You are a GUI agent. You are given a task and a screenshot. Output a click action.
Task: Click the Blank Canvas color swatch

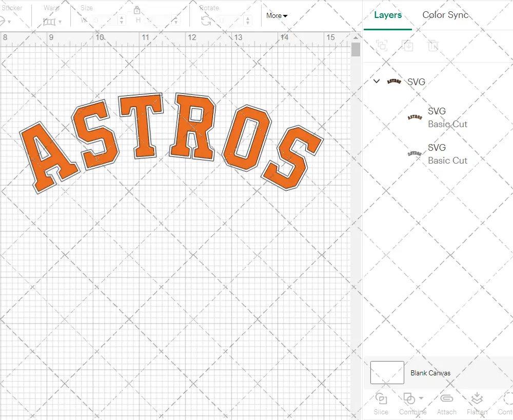pyautogui.click(x=386, y=373)
